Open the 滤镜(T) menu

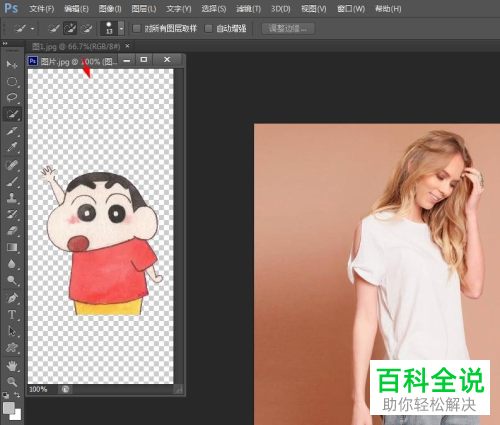[248, 9]
